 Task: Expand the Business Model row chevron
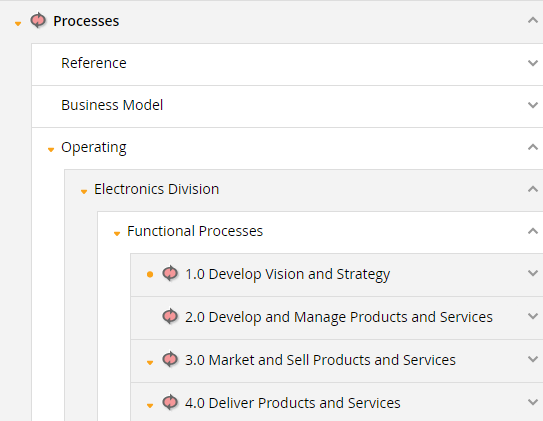(x=533, y=105)
